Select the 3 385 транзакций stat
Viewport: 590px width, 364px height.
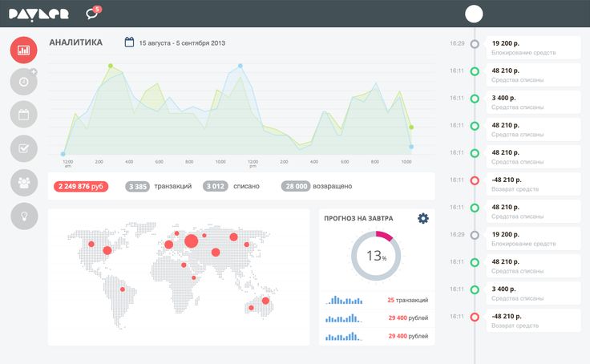[159, 187]
